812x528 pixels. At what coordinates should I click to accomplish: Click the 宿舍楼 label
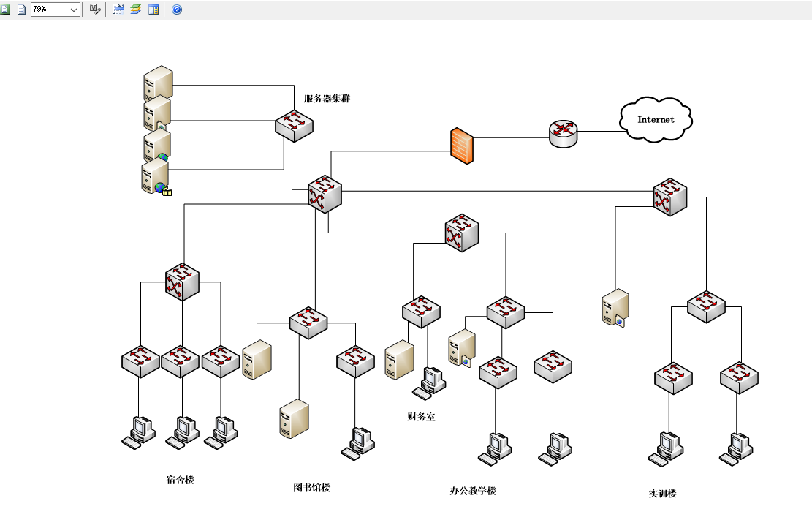click(x=180, y=480)
